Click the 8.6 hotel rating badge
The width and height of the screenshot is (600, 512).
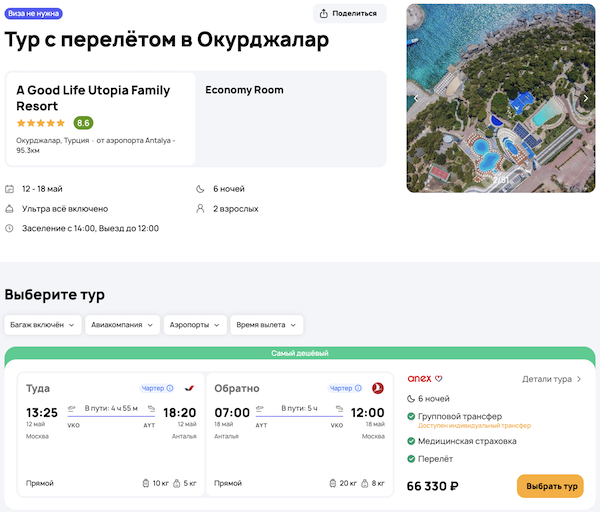[x=83, y=123]
